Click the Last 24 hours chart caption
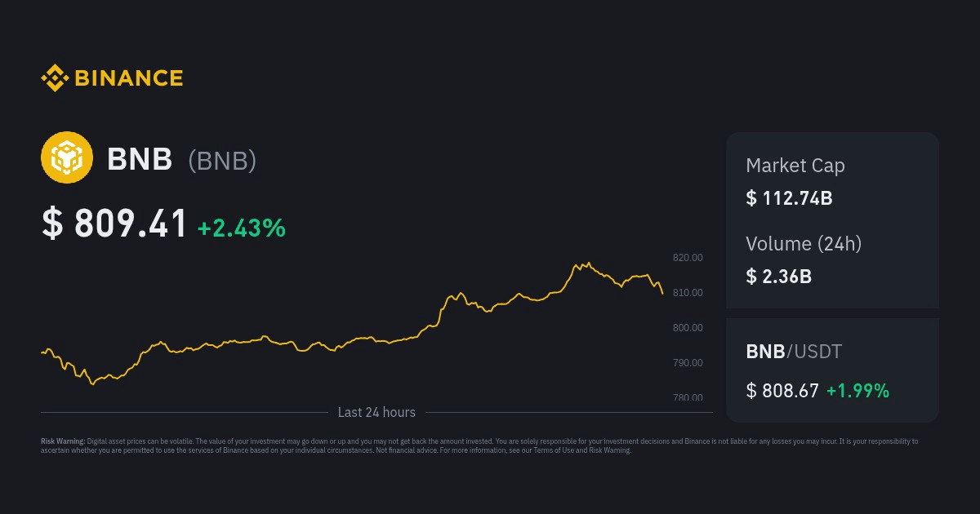This screenshot has height=514, width=980. (x=376, y=413)
